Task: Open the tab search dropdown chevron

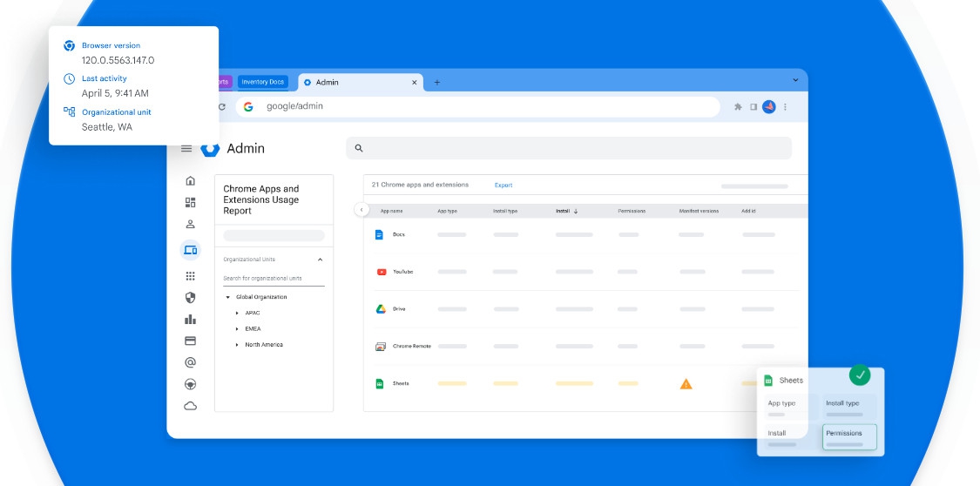Action: tap(795, 80)
